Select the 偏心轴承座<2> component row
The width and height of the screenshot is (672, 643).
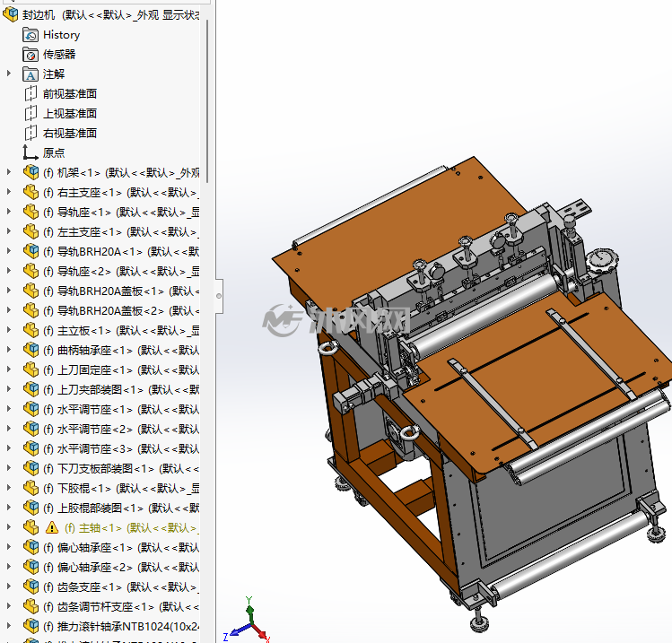point(121,567)
